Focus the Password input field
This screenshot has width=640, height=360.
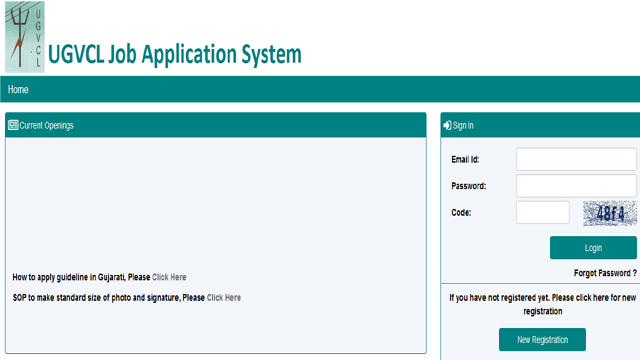tap(576, 186)
